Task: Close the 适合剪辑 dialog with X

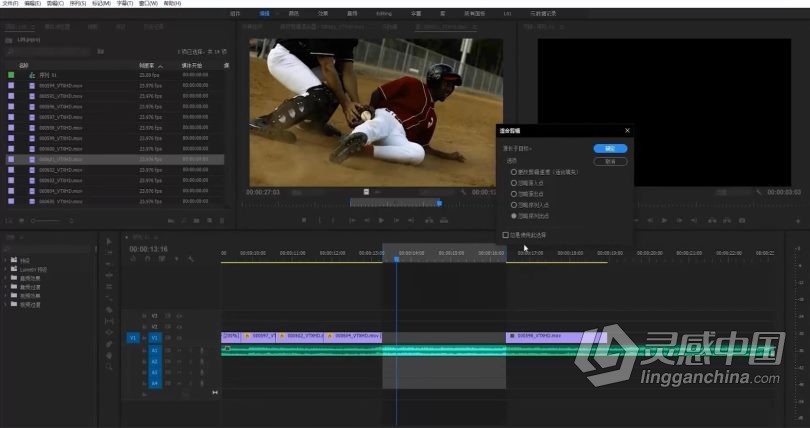Action: (x=627, y=131)
